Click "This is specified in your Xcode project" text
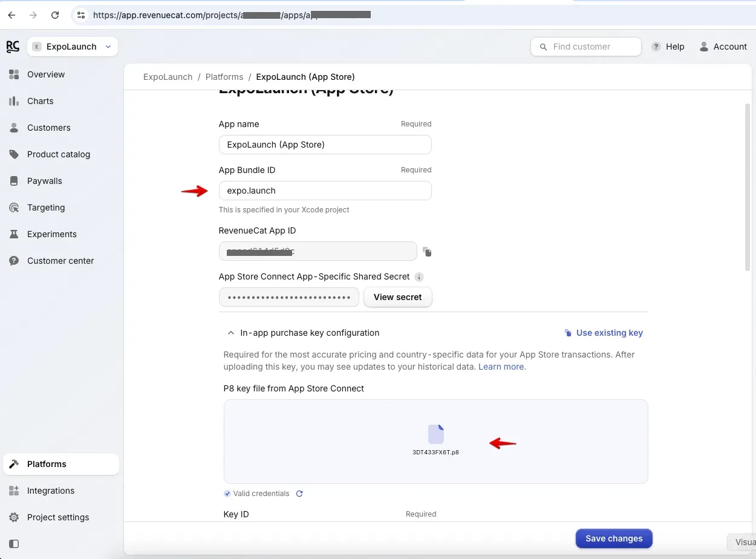The width and height of the screenshot is (756, 559). [284, 210]
